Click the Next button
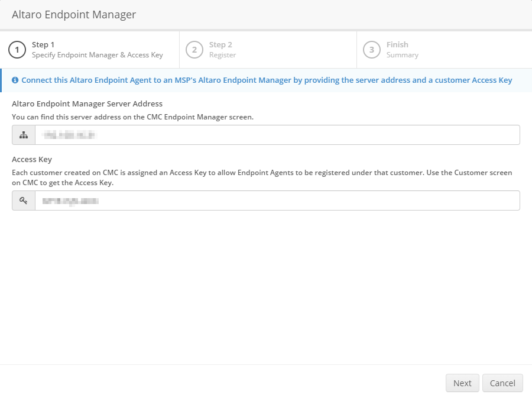This screenshot has height=401, width=532. tap(462, 383)
